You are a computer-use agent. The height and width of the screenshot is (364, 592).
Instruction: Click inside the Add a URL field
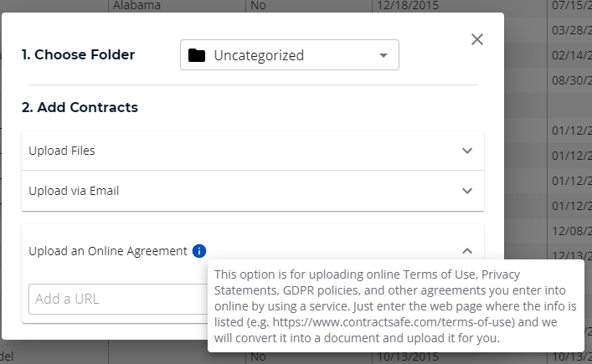point(118,299)
